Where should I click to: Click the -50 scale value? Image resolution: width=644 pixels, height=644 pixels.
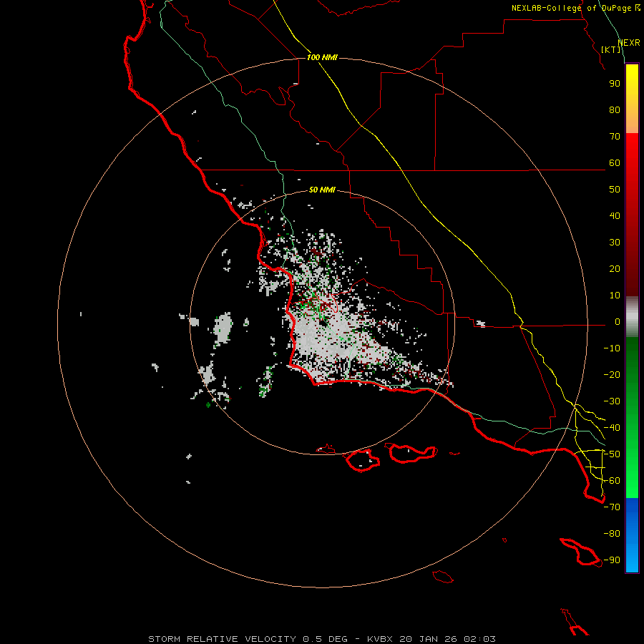(612, 454)
